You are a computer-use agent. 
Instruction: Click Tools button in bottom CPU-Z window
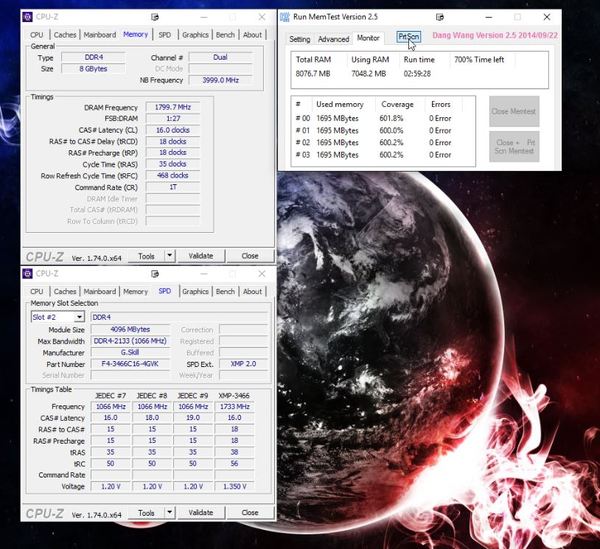tap(146, 513)
